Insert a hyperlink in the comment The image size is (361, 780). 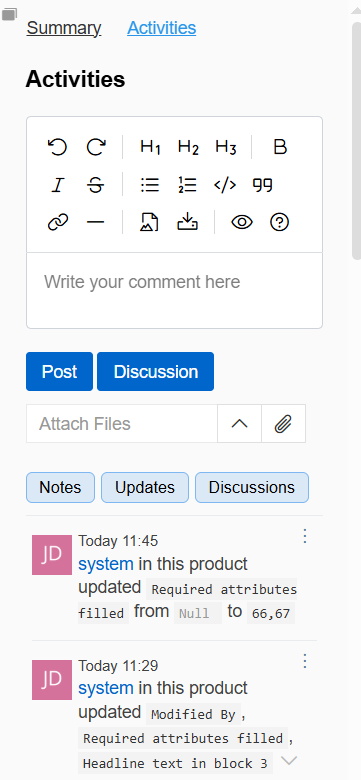pyautogui.click(x=58, y=222)
